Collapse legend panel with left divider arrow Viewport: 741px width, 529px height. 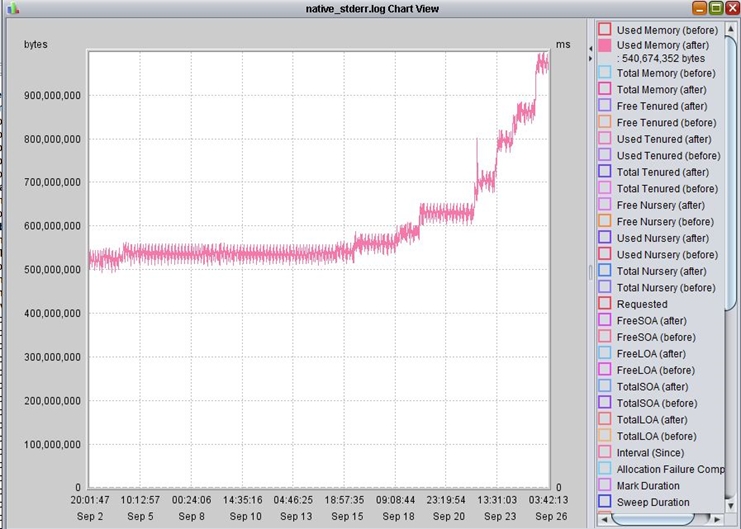click(590, 49)
